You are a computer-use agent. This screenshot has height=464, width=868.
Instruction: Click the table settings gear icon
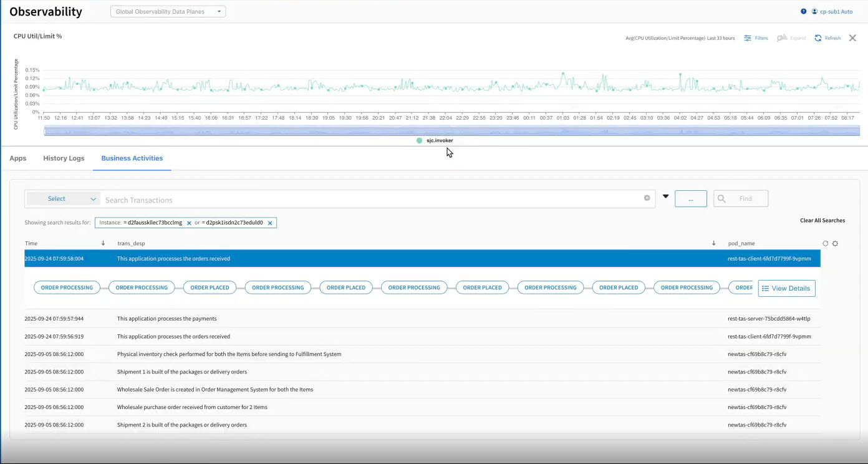[x=835, y=243]
